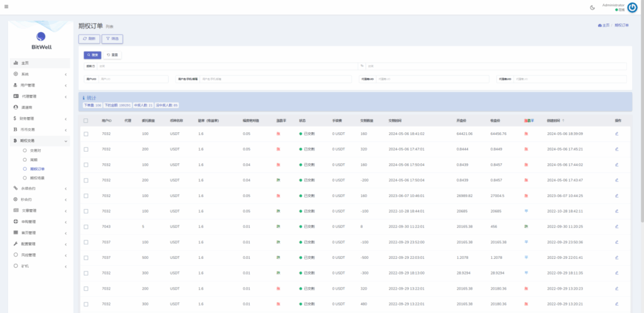Image resolution: width=644 pixels, height=313 pixels.
Task: Click the 创建时间 sort arrow in table header
Action: point(563,120)
